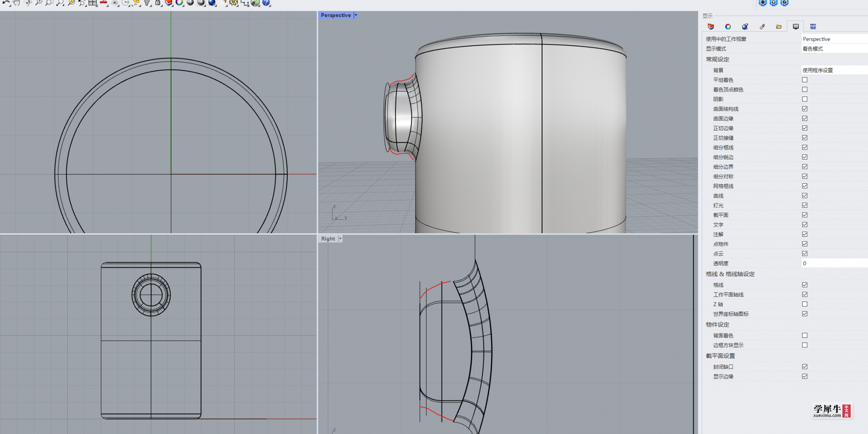Click the padlock lock objects icon
This screenshot has width=868, height=434.
[158, 3]
